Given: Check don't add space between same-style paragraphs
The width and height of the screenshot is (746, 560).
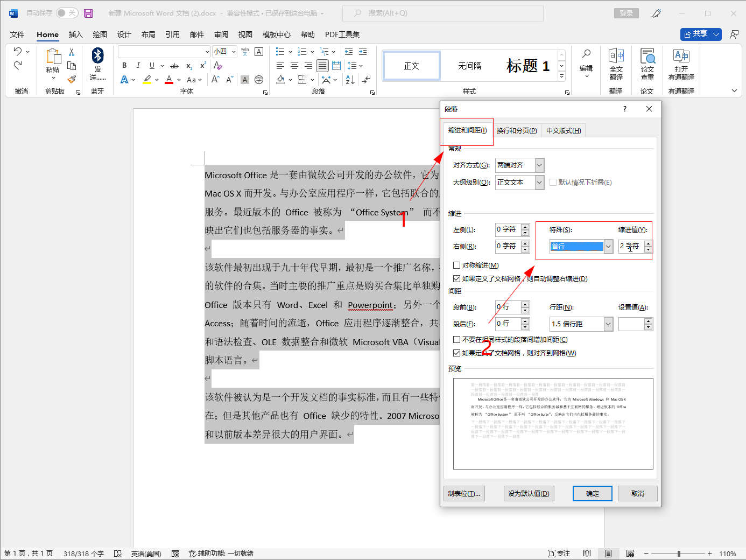Looking at the screenshot, I should click(456, 339).
